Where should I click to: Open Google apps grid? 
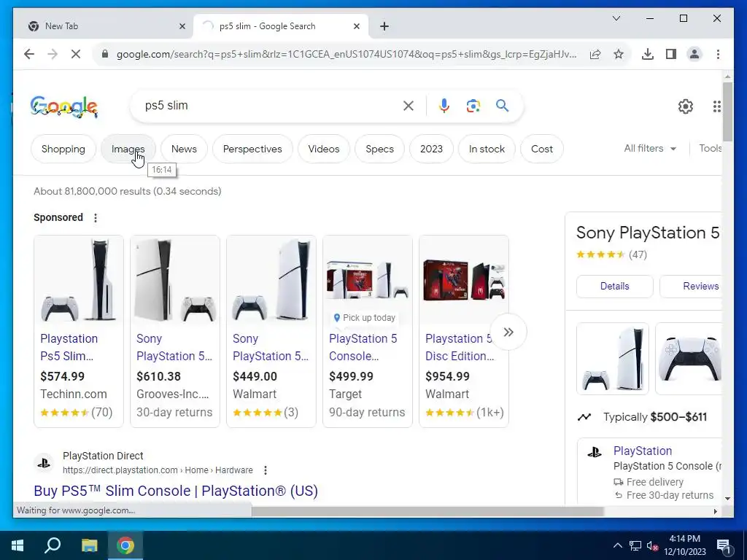tap(716, 106)
